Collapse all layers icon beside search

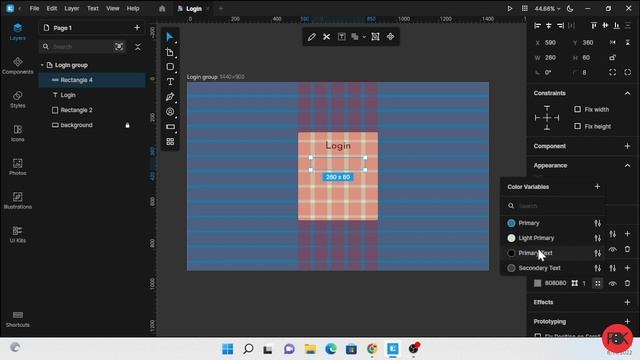click(x=138, y=47)
